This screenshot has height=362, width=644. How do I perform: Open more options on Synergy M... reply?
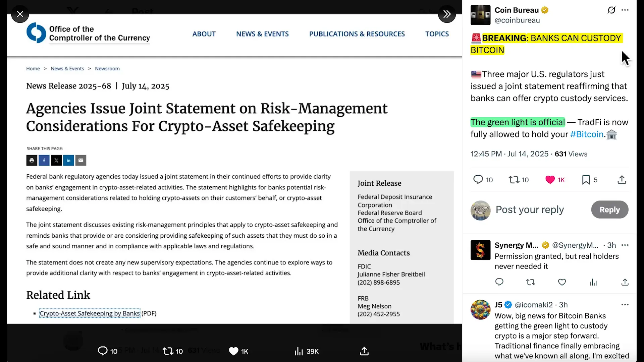[x=625, y=245]
